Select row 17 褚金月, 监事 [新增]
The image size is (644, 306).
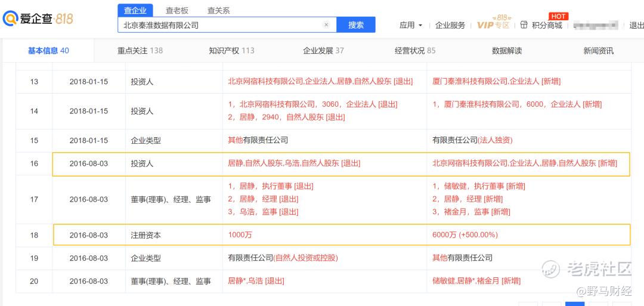pos(472,212)
